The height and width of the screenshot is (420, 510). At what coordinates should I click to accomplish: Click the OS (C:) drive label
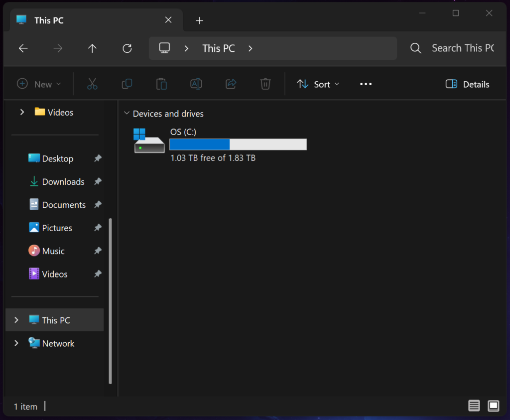pyautogui.click(x=183, y=132)
